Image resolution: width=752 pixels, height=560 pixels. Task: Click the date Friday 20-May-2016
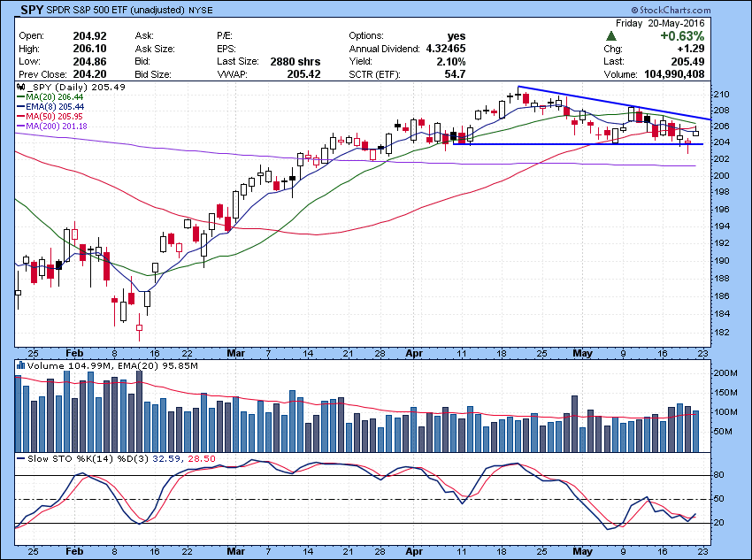pos(660,24)
